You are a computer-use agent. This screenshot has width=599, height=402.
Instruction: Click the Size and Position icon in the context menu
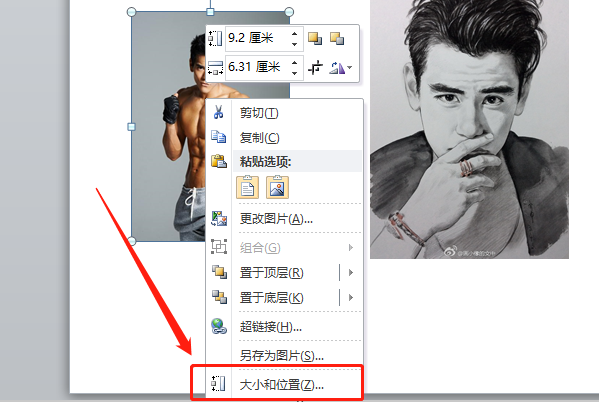click(x=218, y=384)
